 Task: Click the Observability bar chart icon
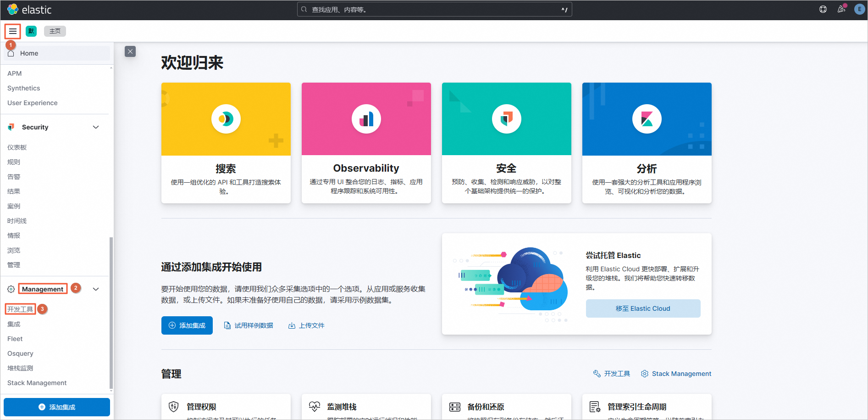coord(366,119)
